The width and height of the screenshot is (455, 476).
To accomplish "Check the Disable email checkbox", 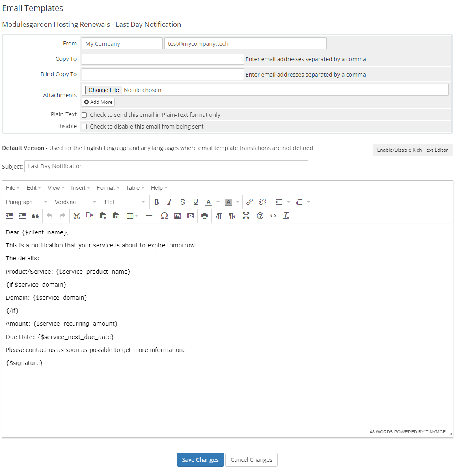I will 84,127.
